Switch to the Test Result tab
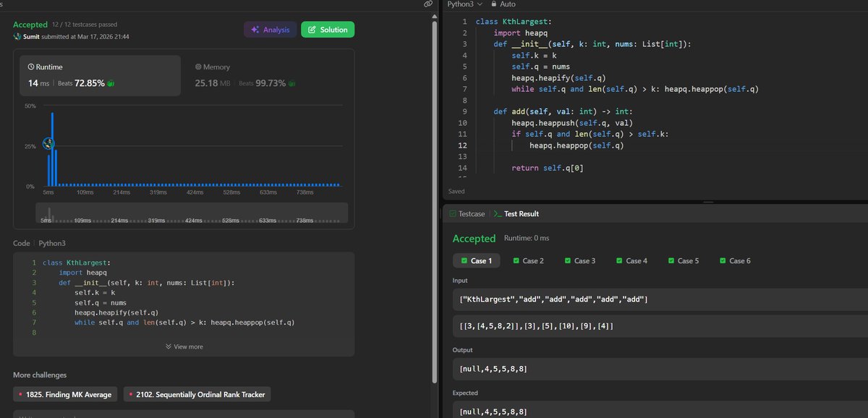Screen dimensions: 868x418 click(516, 214)
